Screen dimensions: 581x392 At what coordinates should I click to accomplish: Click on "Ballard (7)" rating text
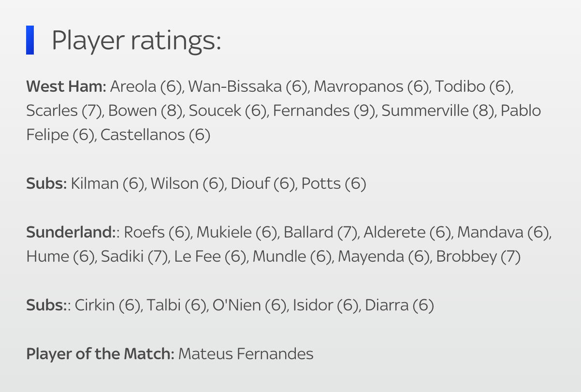pyautogui.click(x=320, y=233)
